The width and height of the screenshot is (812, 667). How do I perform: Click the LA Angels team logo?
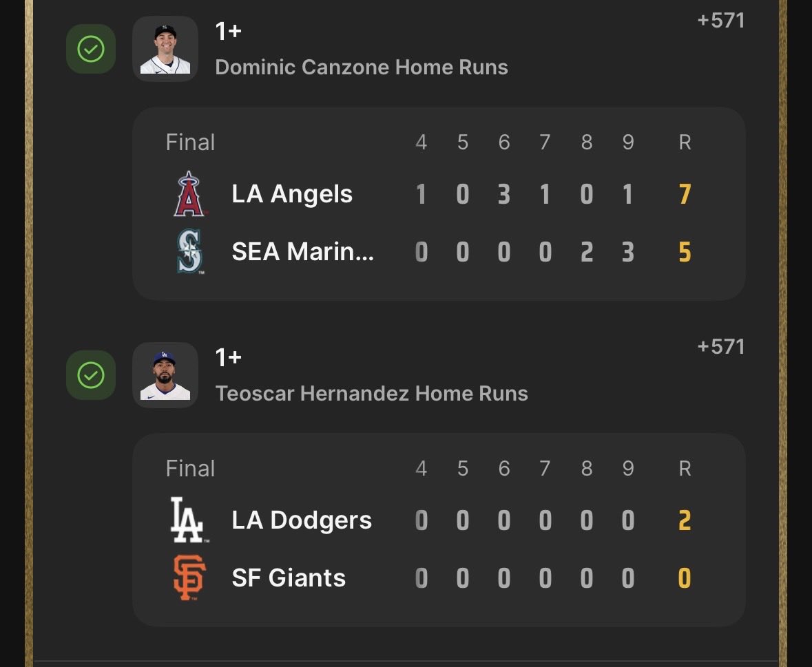[x=189, y=193]
